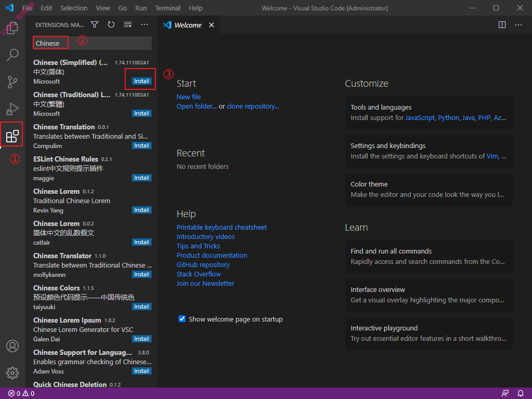Click the extensions search box containing Chinese
Screen dimensions: 532x399
click(92, 44)
